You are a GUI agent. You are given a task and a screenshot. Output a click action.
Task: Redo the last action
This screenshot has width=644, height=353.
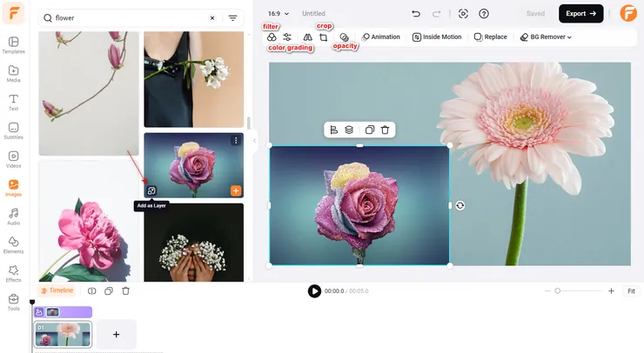(436, 14)
